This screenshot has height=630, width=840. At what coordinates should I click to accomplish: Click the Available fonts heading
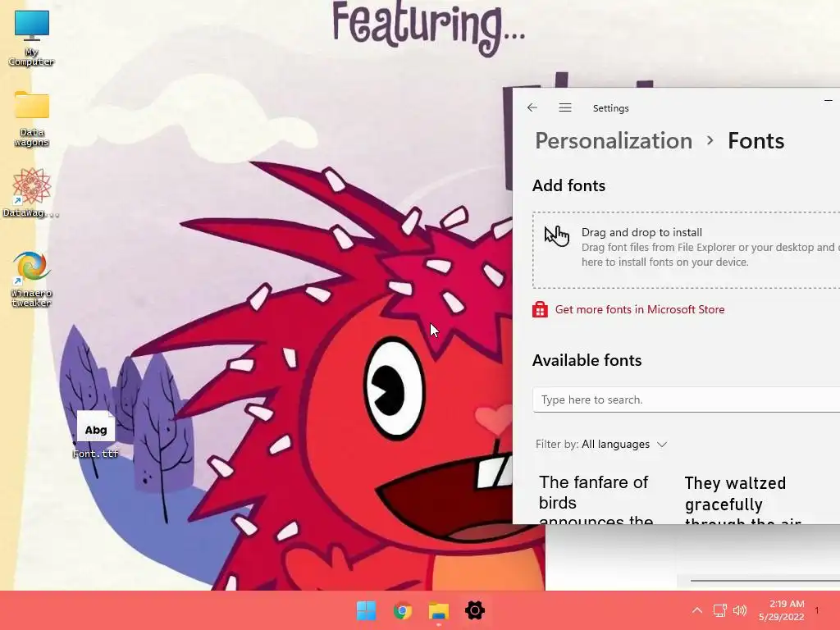pyautogui.click(x=587, y=360)
